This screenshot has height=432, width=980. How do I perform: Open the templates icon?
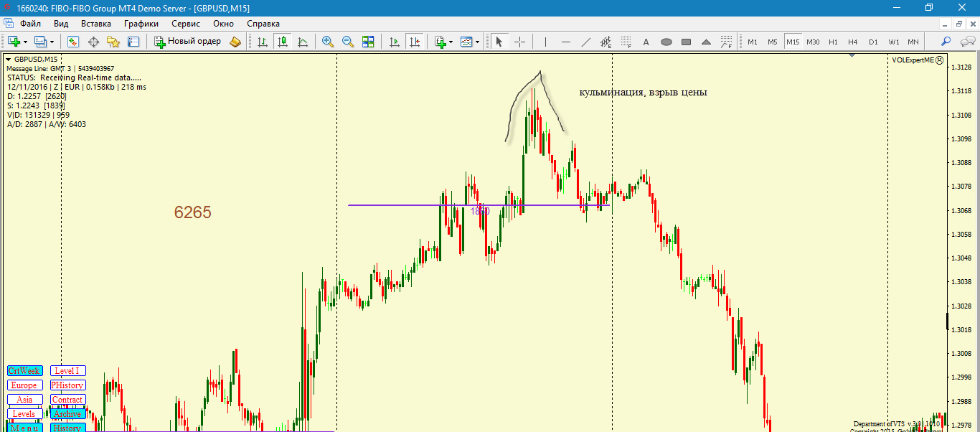point(466,42)
